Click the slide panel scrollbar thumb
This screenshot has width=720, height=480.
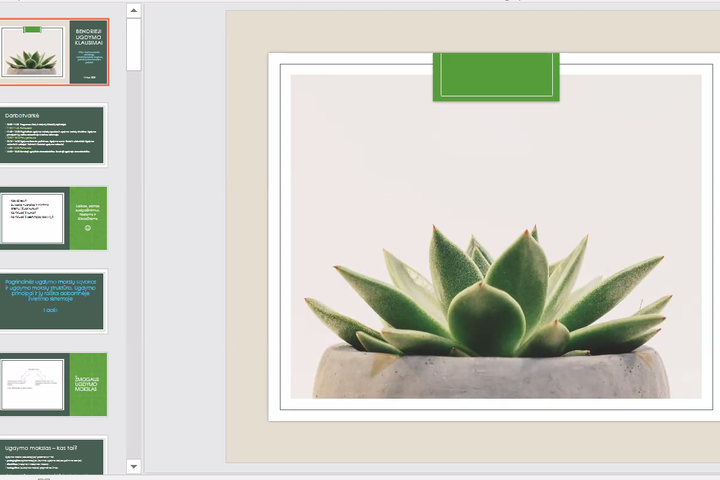point(134,45)
